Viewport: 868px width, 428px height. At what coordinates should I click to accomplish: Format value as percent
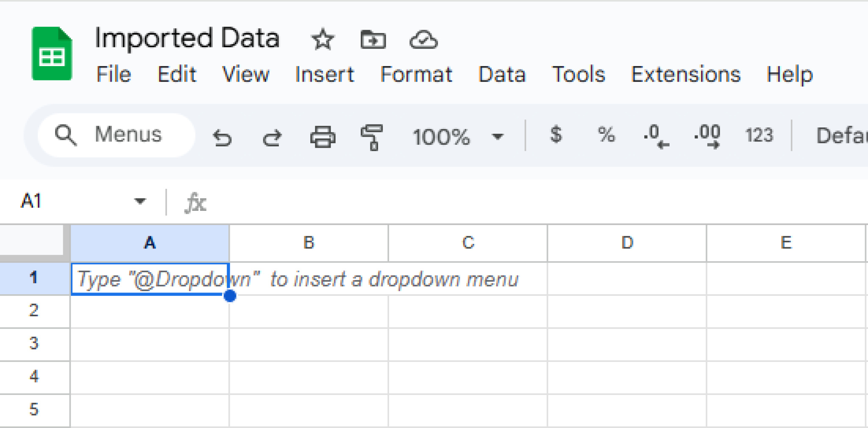click(x=606, y=136)
